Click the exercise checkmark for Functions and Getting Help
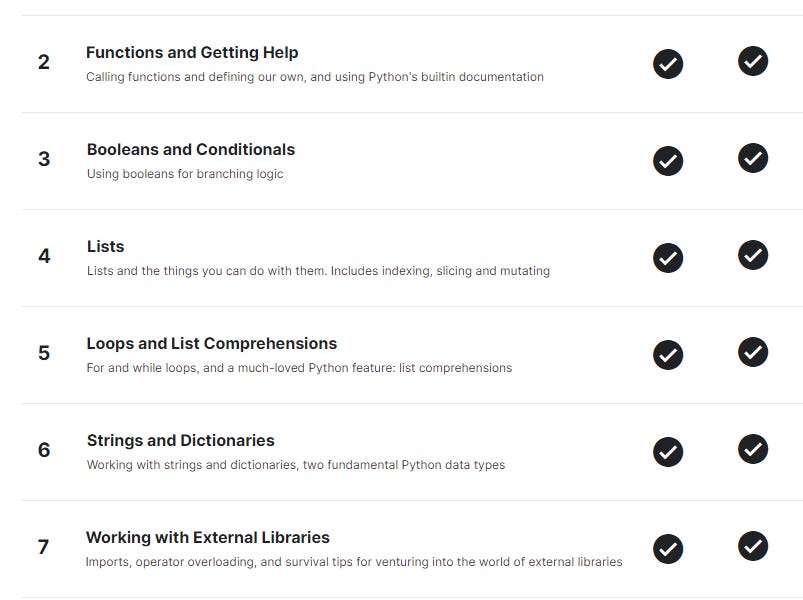This screenshot has height=600, width=803. tap(755, 64)
